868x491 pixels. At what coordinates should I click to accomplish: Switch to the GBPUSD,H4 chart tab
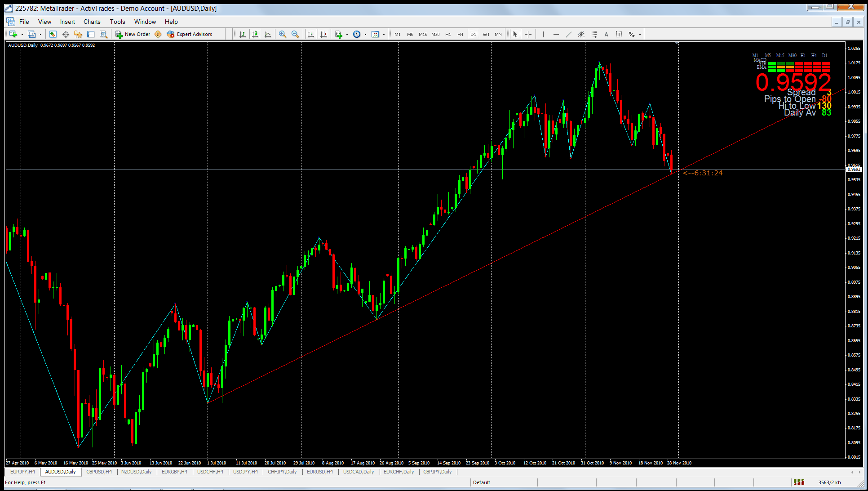99,472
